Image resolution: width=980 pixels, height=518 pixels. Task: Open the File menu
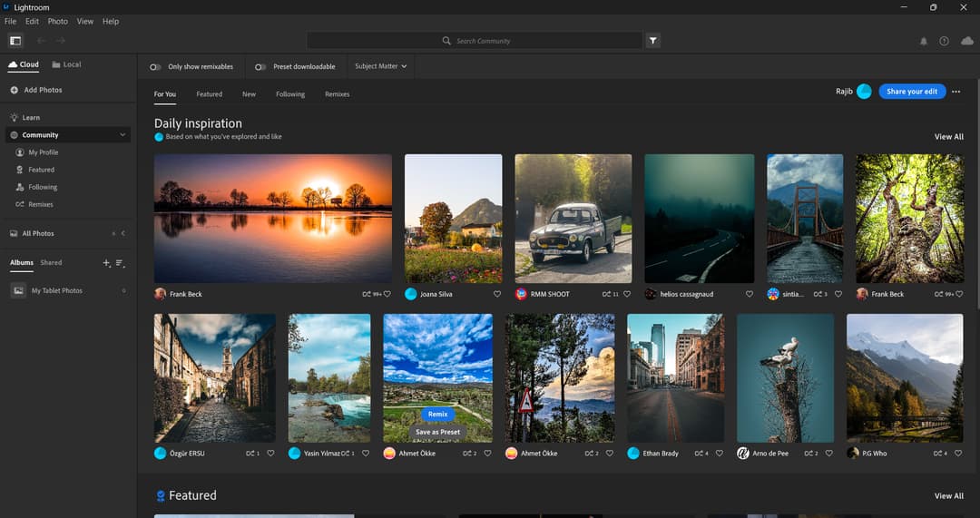(11, 21)
